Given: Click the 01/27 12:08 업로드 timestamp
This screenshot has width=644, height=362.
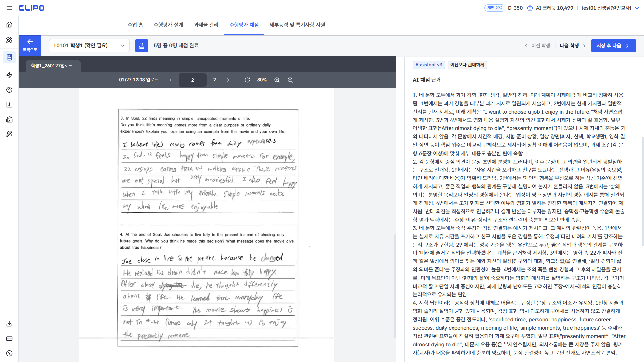Looking at the screenshot, I should tap(139, 80).
